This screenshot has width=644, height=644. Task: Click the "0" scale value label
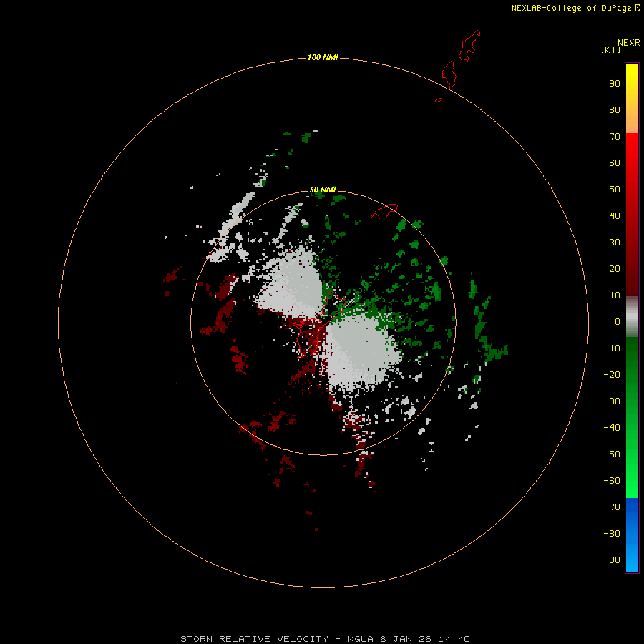click(x=618, y=322)
